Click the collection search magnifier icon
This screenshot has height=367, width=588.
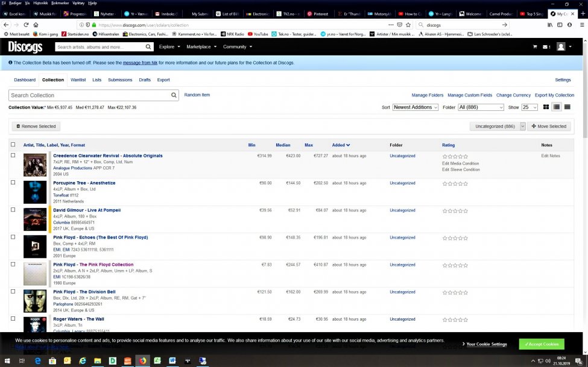(174, 95)
